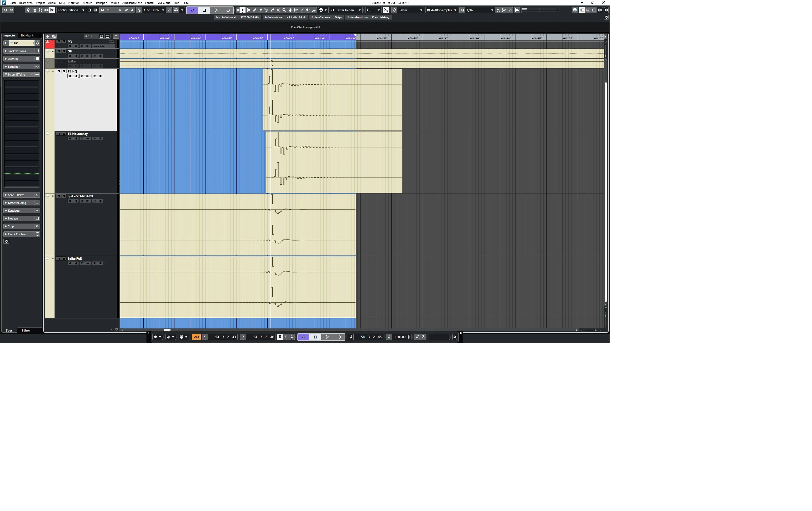Click the horizontal scrollbar thumb below tracks
The image size is (812, 511).
pyautogui.click(x=167, y=330)
